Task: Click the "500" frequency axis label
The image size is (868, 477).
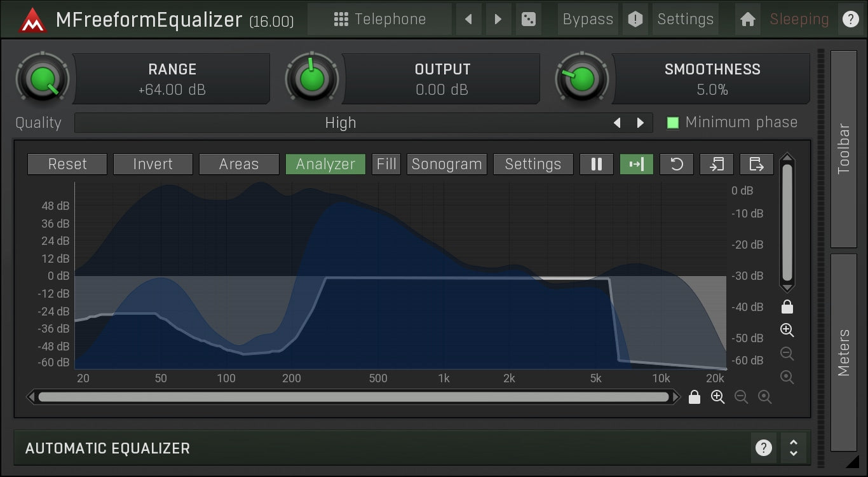Action: coord(378,378)
